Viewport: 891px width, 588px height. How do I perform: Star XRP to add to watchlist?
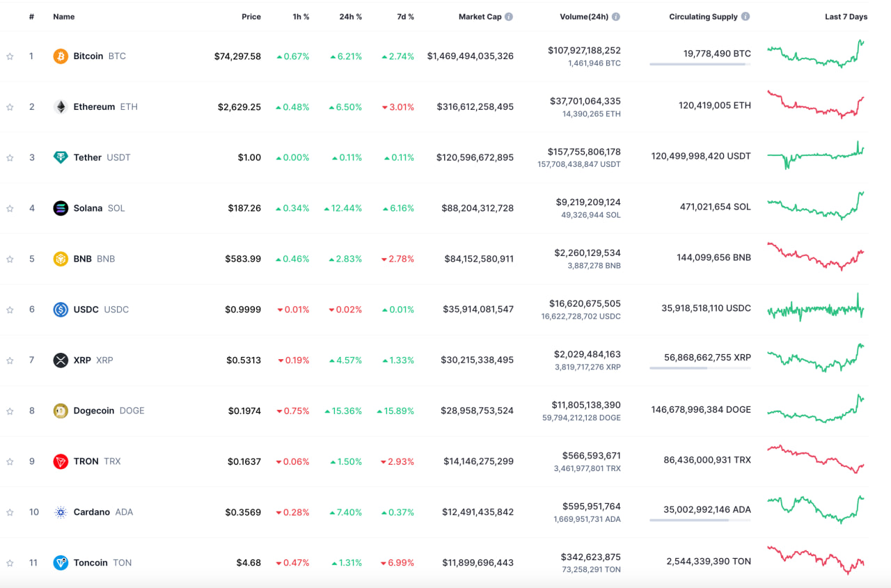coord(10,360)
